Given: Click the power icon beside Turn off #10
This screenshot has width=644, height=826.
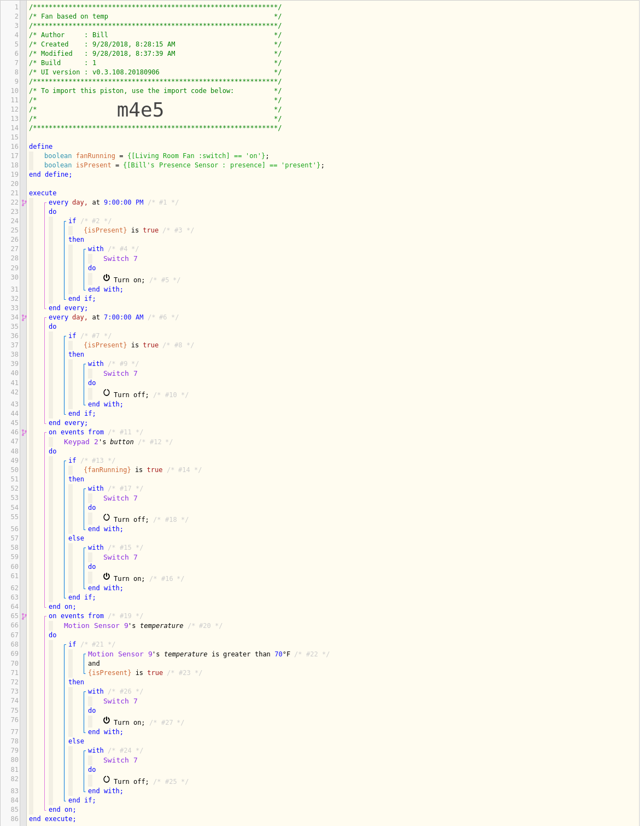Looking at the screenshot, I should (107, 393).
